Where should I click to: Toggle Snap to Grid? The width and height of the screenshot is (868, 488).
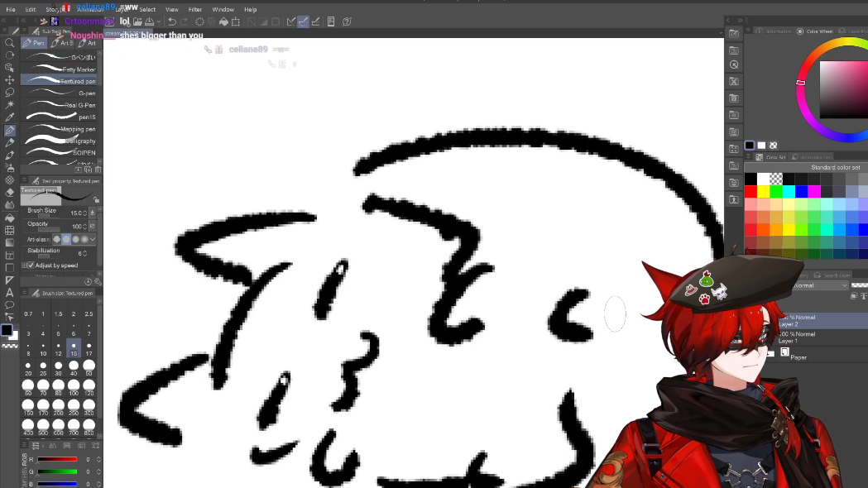coord(315,22)
